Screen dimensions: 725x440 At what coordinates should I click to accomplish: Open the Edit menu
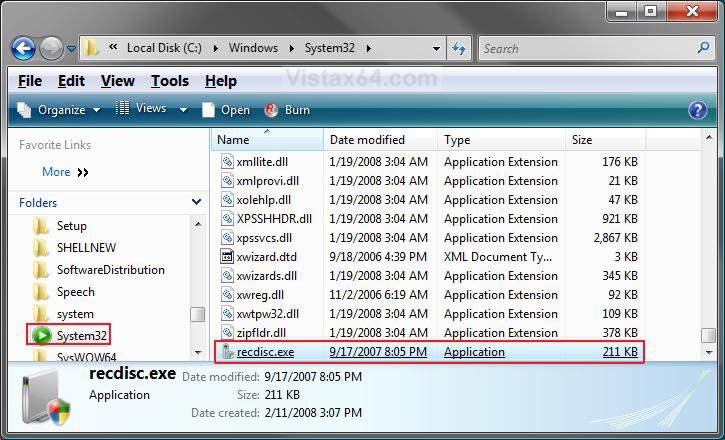(71, 81)
